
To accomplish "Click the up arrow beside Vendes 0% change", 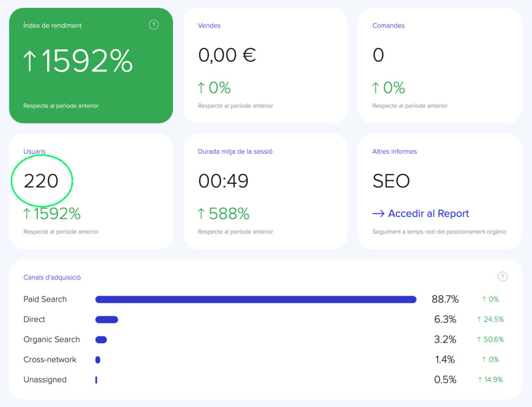I will 202,88.
